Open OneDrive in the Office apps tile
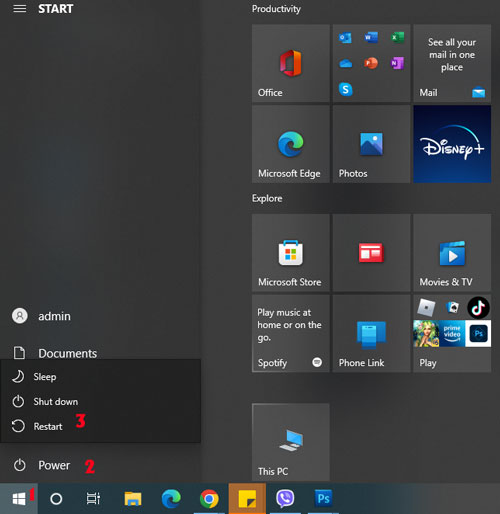 coord(345,63)
